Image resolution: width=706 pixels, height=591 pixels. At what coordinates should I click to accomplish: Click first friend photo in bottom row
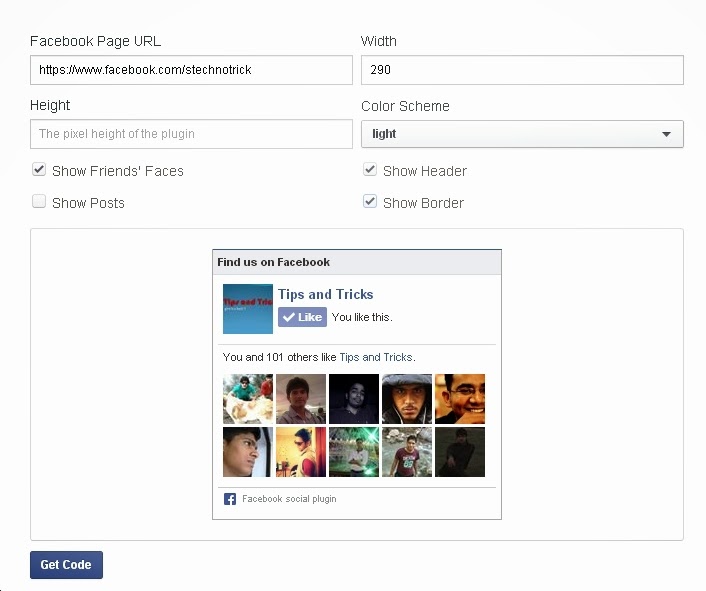pyautogui.click(x=248, y=452)
